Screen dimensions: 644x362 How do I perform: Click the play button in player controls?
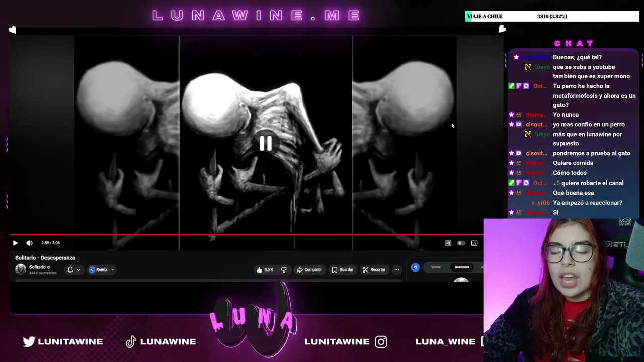[15, 243]
